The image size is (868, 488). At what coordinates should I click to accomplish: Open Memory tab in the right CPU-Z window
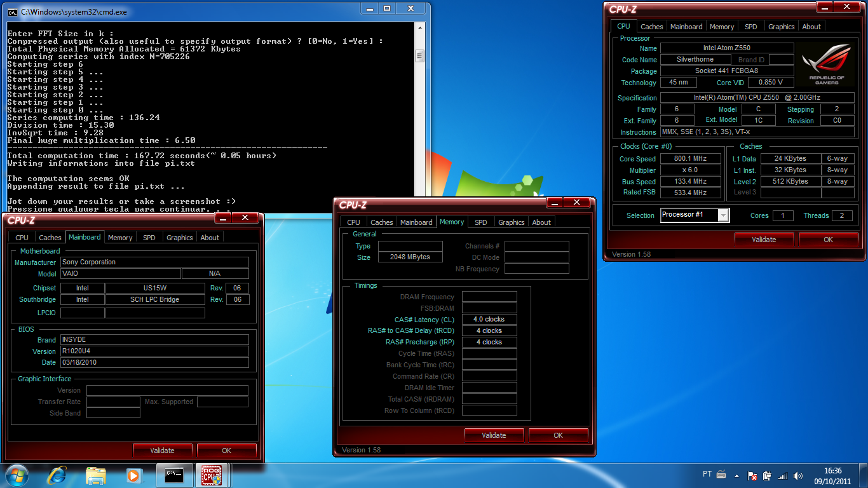[722, 27]
